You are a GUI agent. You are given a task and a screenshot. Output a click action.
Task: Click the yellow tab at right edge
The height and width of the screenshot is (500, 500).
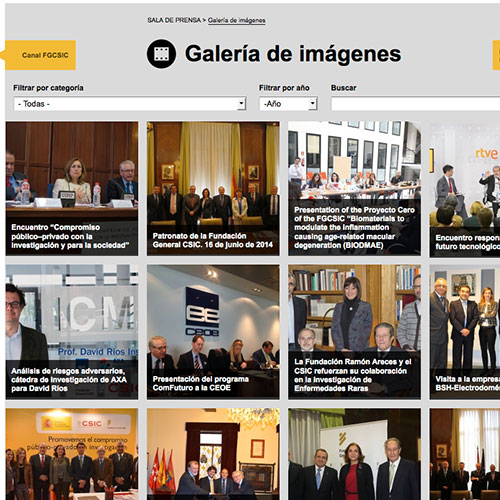point(496,55)
